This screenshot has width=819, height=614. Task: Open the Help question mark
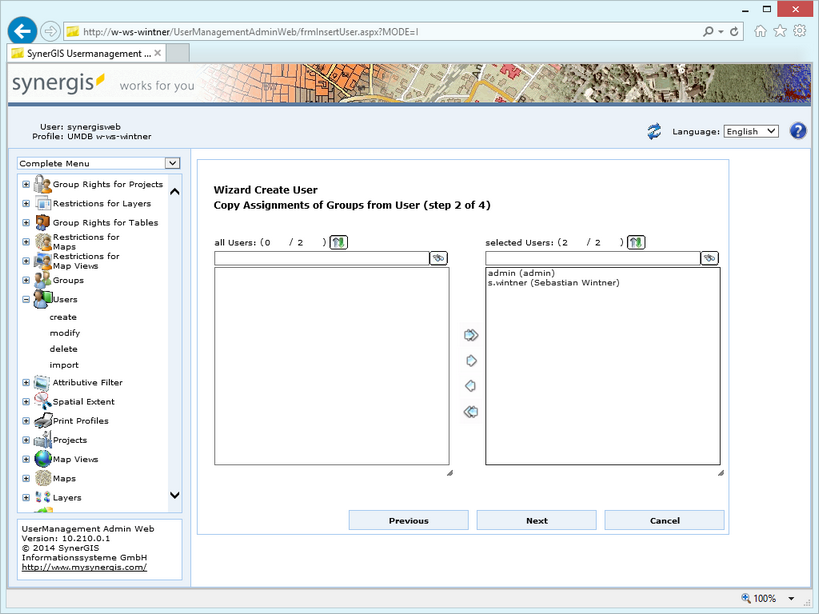[797, 130]
